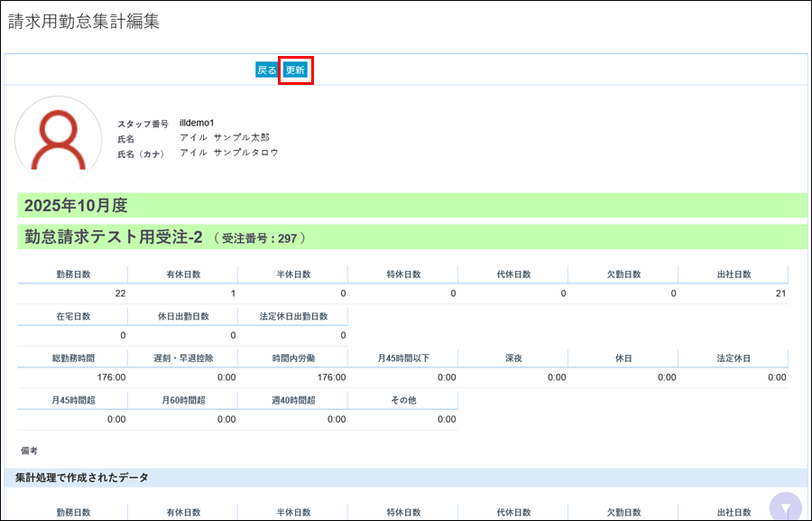
Task: Click the 0 value under 法定休日出勤日数
Action: coord(344,335)
